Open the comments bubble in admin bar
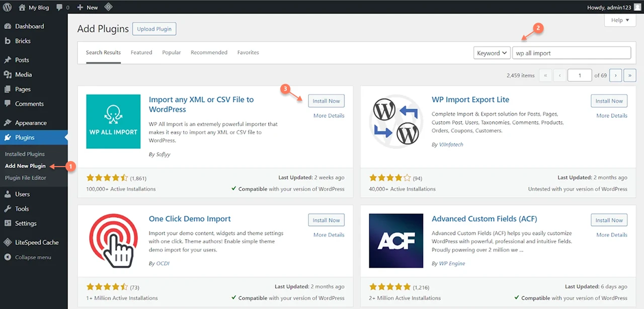644x309 pixels. tap(62, 8)
